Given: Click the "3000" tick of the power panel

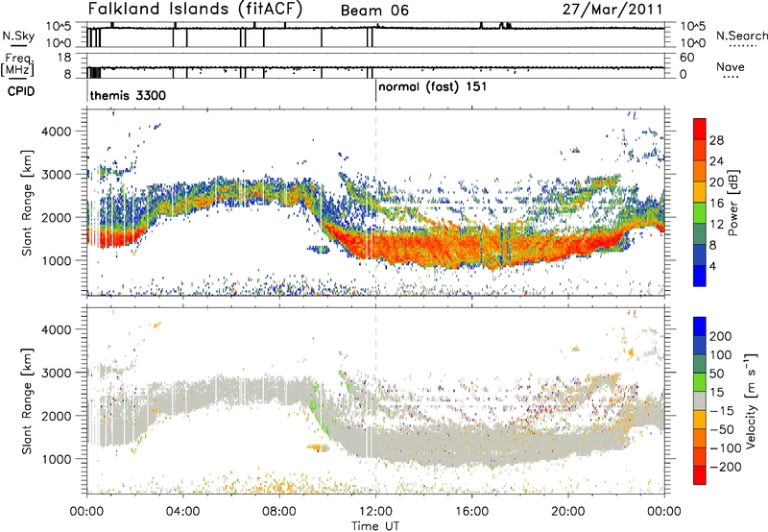Looking at the screenshot, I should (57, 175).
